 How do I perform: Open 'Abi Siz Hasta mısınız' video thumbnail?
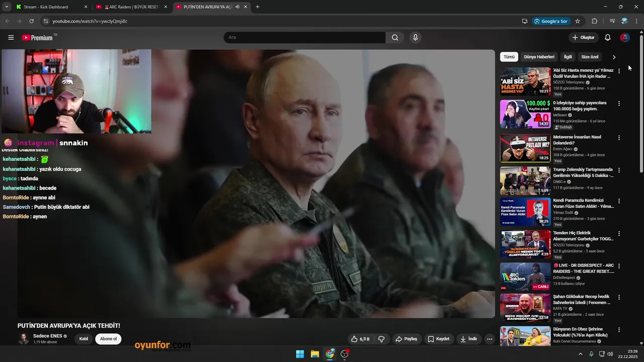pos(525,81)
